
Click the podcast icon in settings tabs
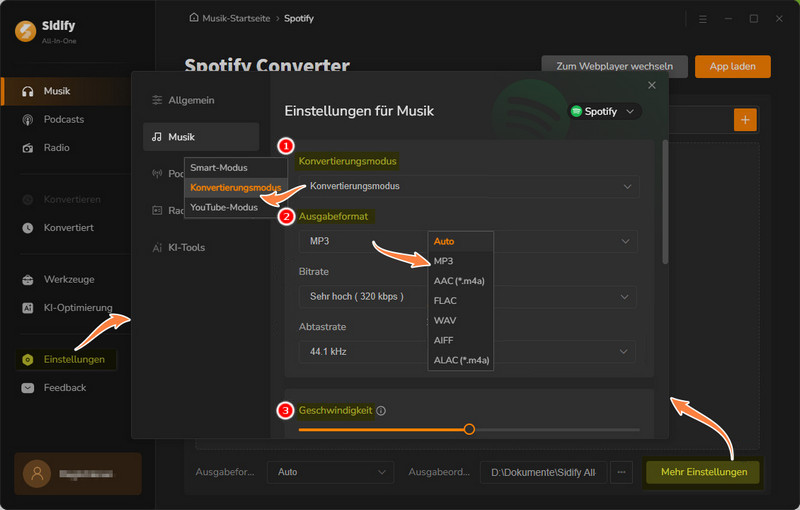[157, 174]
